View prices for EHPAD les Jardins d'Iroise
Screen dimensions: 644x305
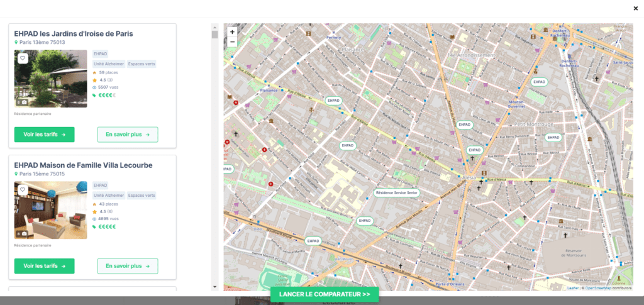(44, 135)
